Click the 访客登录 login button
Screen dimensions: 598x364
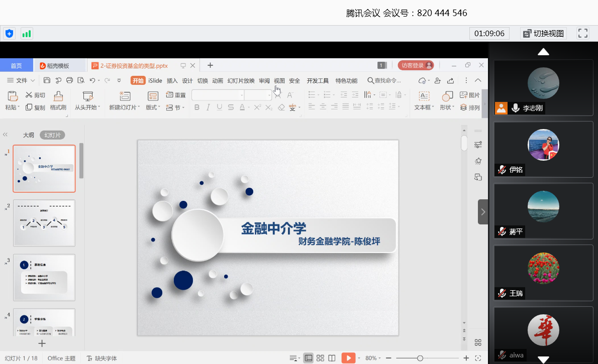pos(416,66)
